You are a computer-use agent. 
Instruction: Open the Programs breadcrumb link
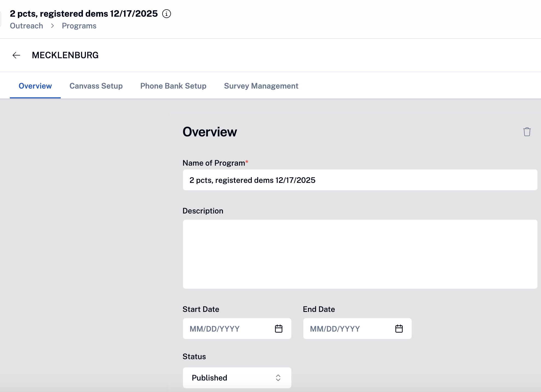[79, 26]
